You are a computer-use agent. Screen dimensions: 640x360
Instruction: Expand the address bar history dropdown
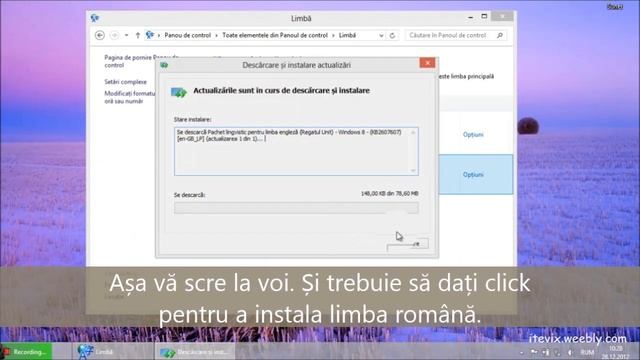pos(381,36)
